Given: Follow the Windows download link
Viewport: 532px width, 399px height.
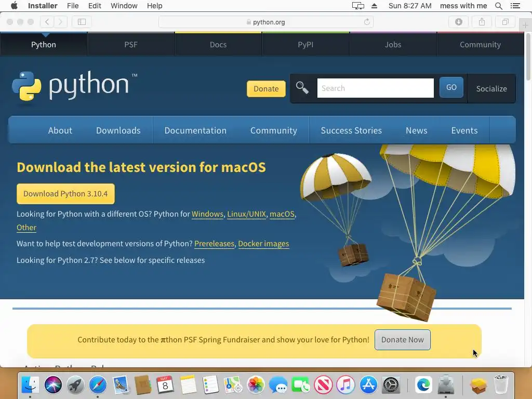Looking at the screenshot, I should click(x=208, y=214).
